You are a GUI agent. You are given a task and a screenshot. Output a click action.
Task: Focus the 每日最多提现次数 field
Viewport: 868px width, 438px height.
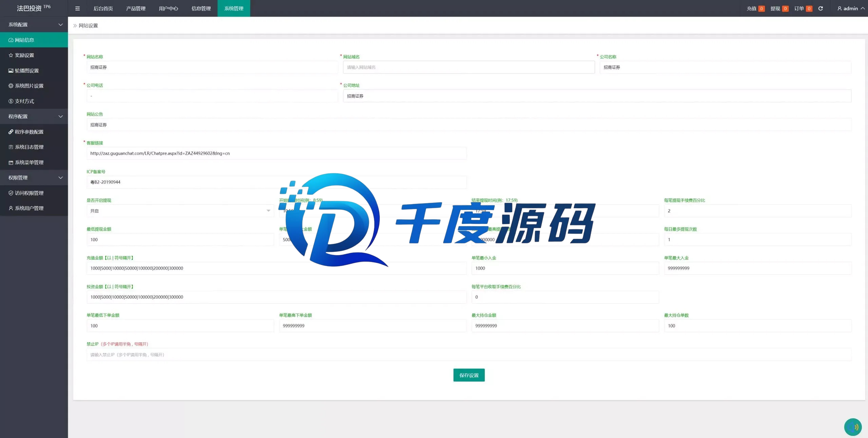pos(758,240)
